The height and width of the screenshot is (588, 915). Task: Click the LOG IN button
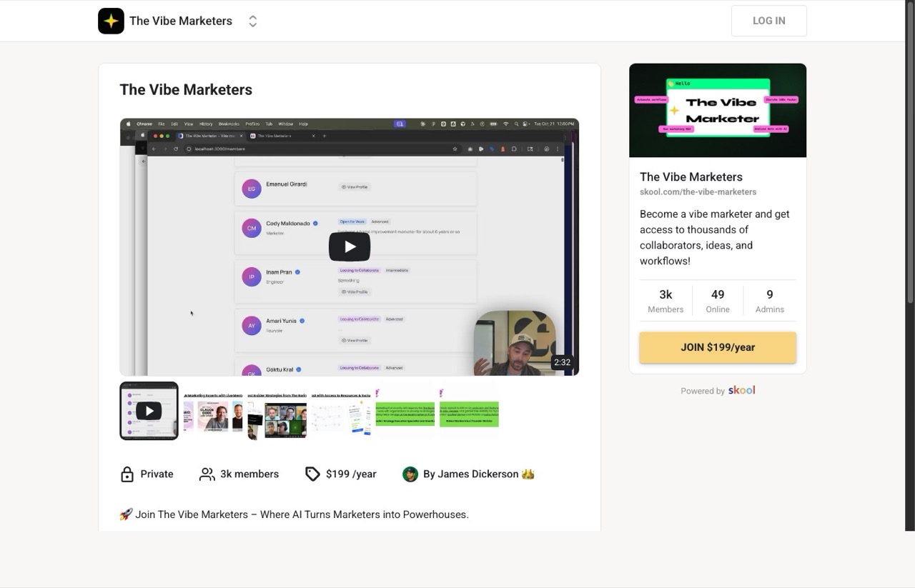[768, 21]
